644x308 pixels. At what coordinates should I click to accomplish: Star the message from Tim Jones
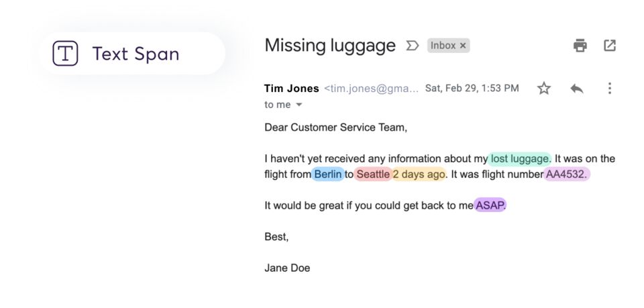[x=544, y=88]
